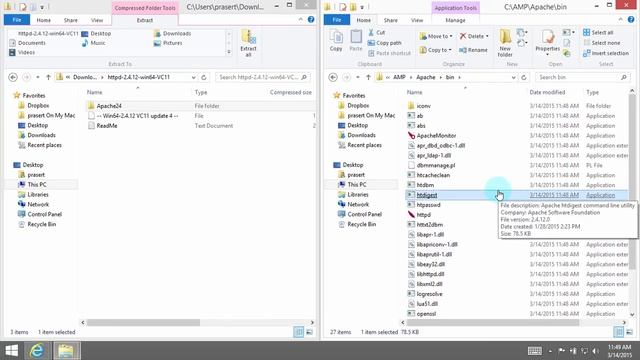Open recent locations dropdown in the right window
Image resolution: width=640 pixels, height=360 pixels.
358,77
